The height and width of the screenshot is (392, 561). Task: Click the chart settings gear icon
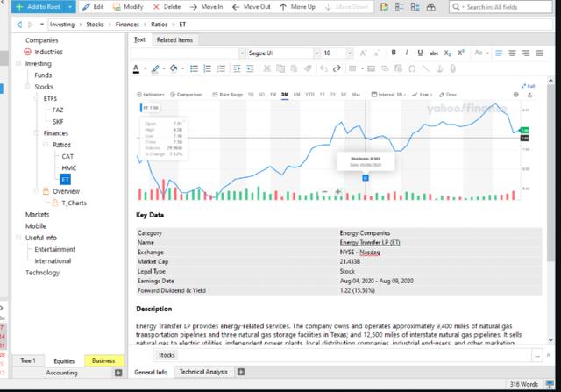pos(516,95)
